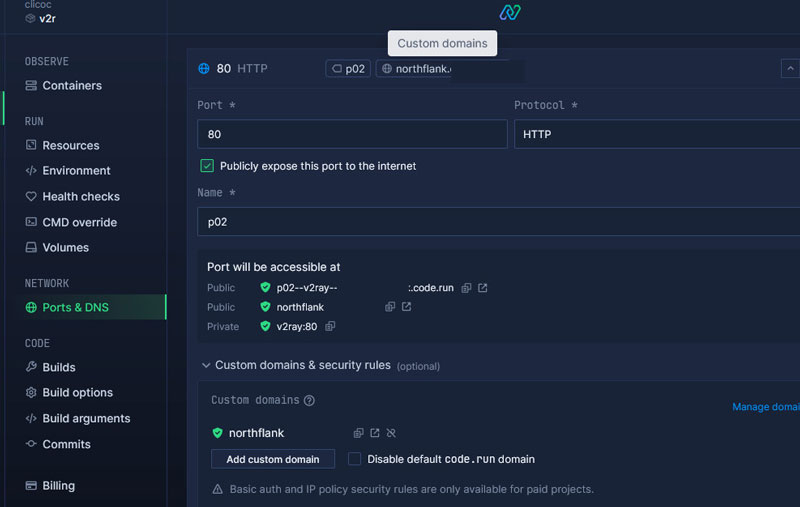Open public northflank domain externally
The width and height of the screenshot is (800, 507).
point(406,307)
